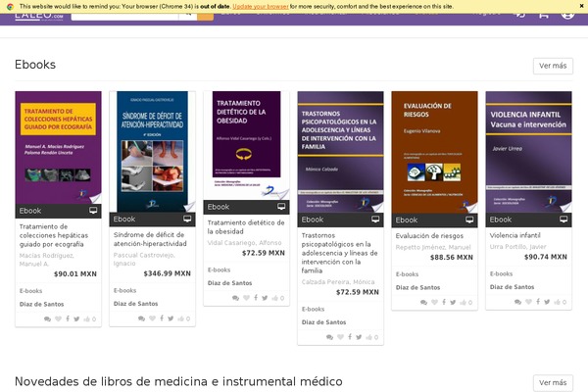Viewport: 588px width, 392px height.
Task: Dismiss the outdated browser notification bar
Action: click(x=581, y=6)
